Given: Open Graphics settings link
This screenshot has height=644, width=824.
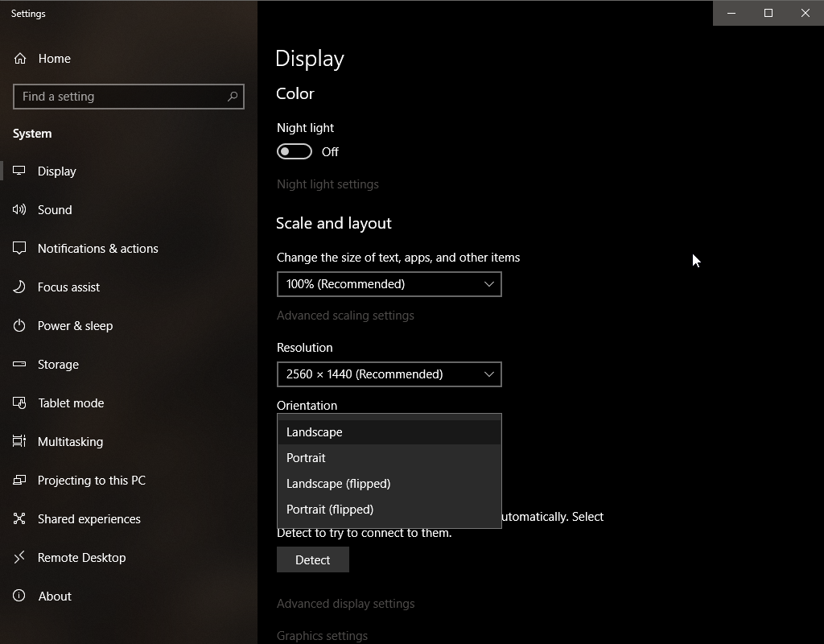Looking at the screenshot, I should click(x=322, y=636).
